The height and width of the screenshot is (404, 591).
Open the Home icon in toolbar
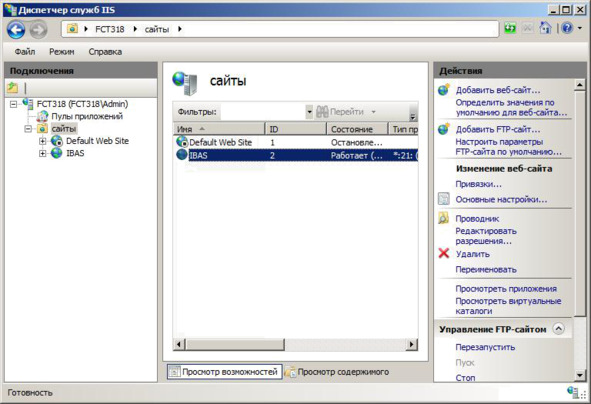click(545, 28)
